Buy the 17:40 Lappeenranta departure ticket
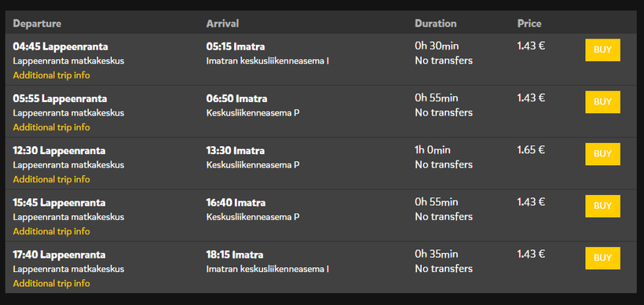Viewport: 644px width, 305px height. click(x=602, y=258)
